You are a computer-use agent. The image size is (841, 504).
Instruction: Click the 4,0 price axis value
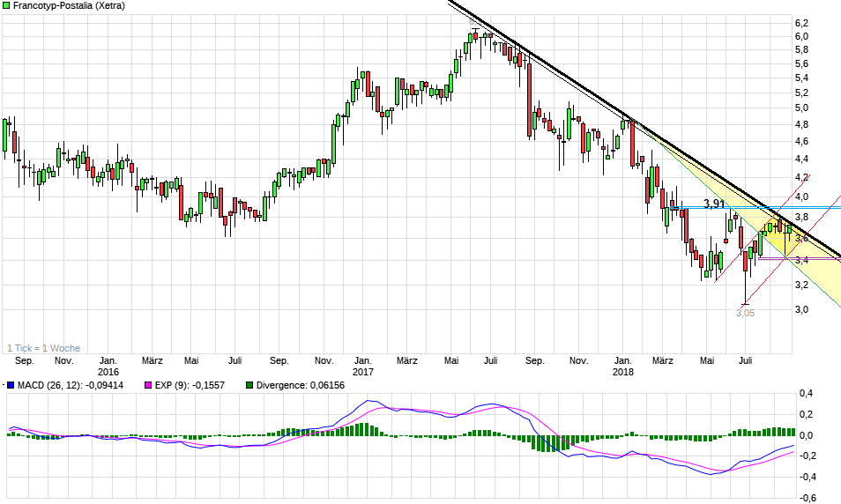pos(801,196)
